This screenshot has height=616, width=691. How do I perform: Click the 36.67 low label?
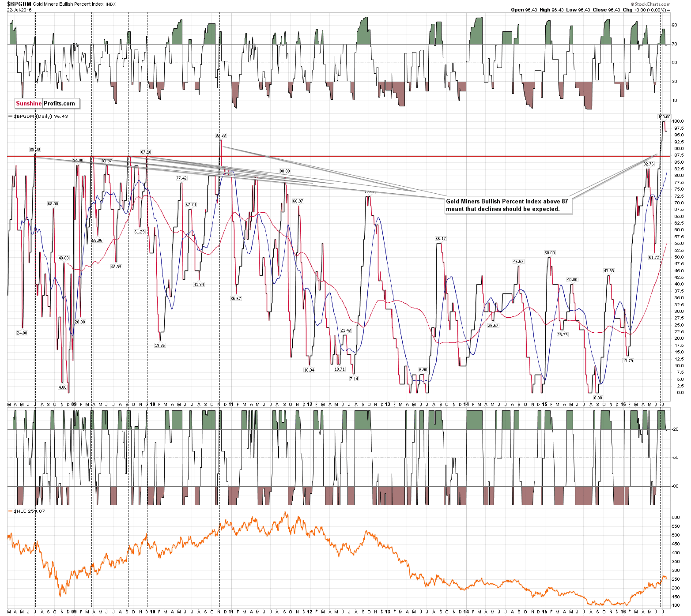(236, 299)
